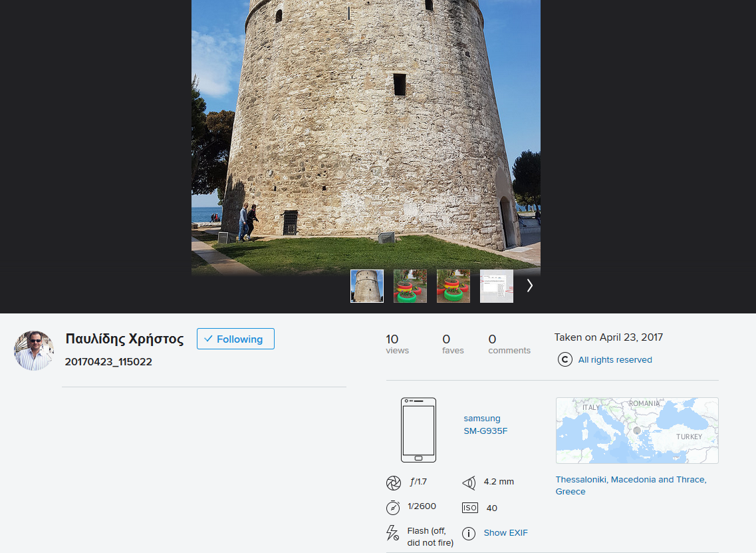Expand Show EXIF details

click(x=505, y=533)
